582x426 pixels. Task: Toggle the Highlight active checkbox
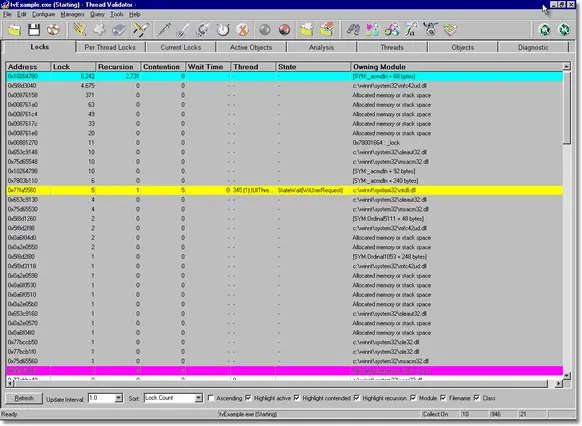click(x=248, y=398)
